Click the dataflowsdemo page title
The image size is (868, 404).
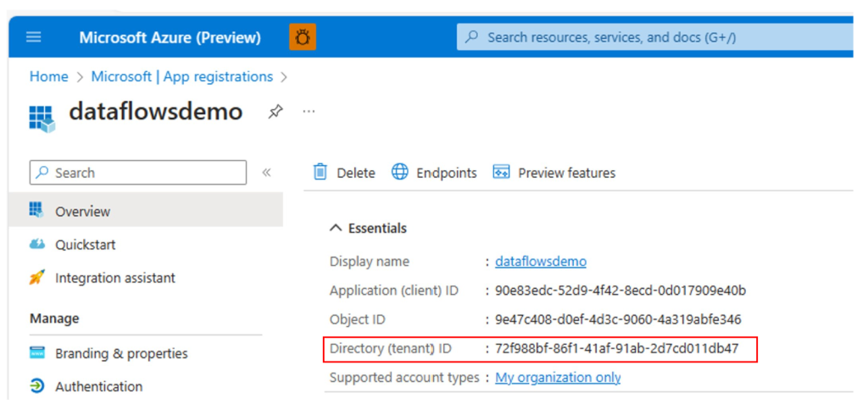[156, 113]
